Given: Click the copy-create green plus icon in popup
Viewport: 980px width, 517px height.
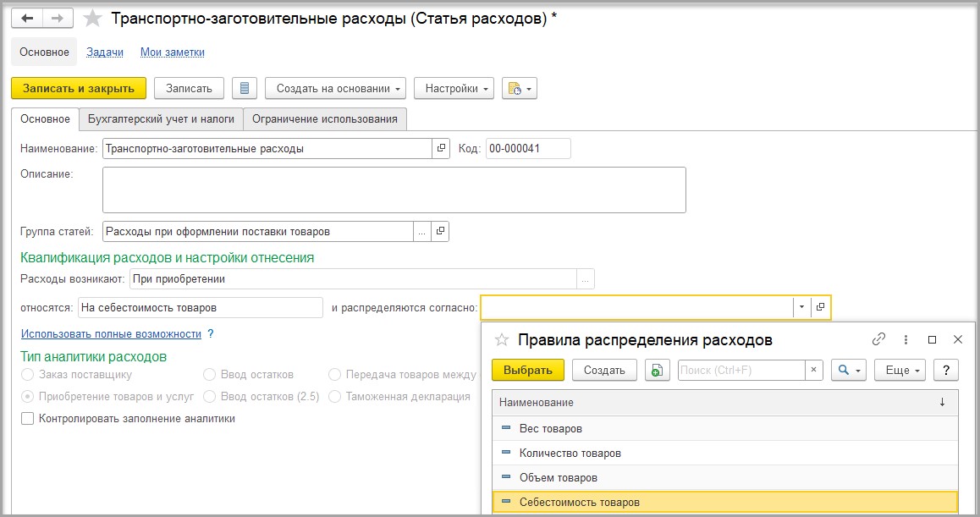Looking at the screenshot, I should (x=657, y=370).
